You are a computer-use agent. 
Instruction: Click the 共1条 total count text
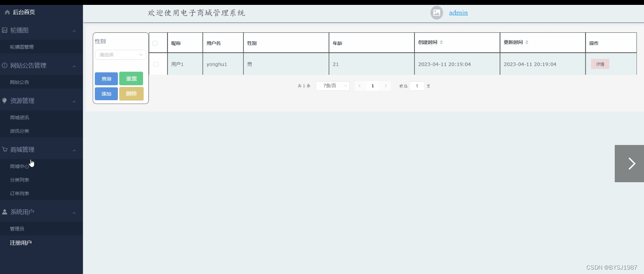click(304, 86)
